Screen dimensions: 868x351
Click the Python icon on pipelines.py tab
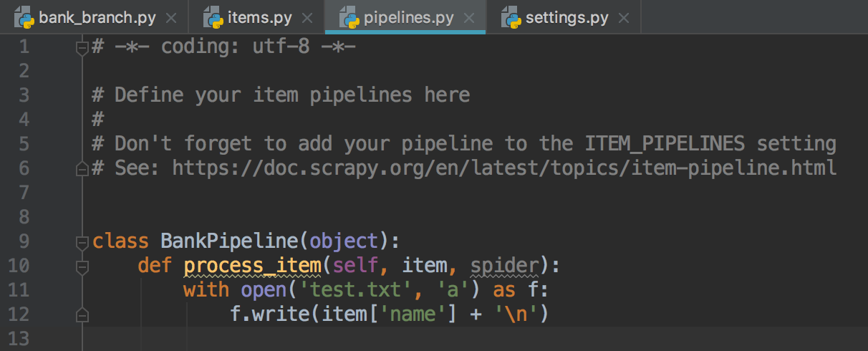coord(349,17)
